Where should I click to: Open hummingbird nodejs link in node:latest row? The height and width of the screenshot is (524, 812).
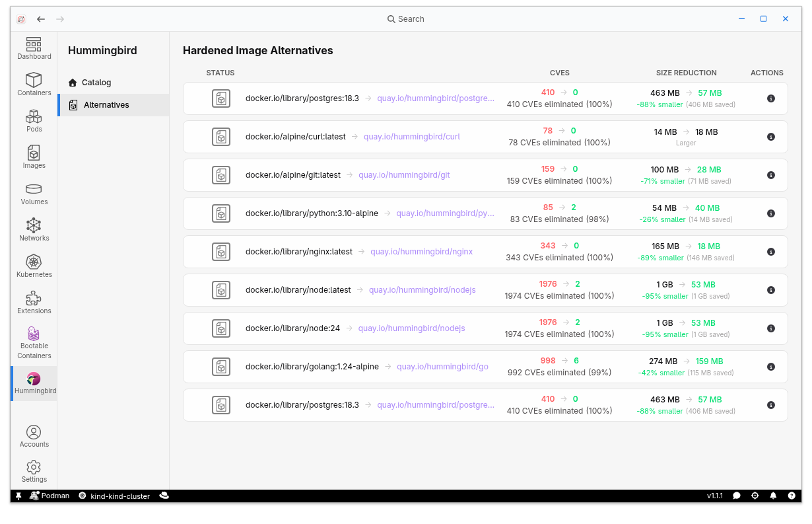pyautogui.click(x=423, y=290)
